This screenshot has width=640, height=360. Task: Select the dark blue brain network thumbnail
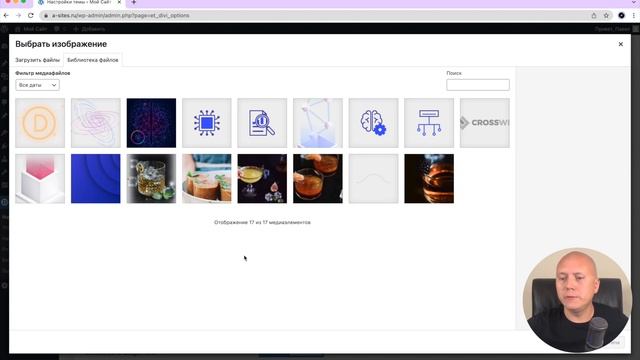pos(151,123)
